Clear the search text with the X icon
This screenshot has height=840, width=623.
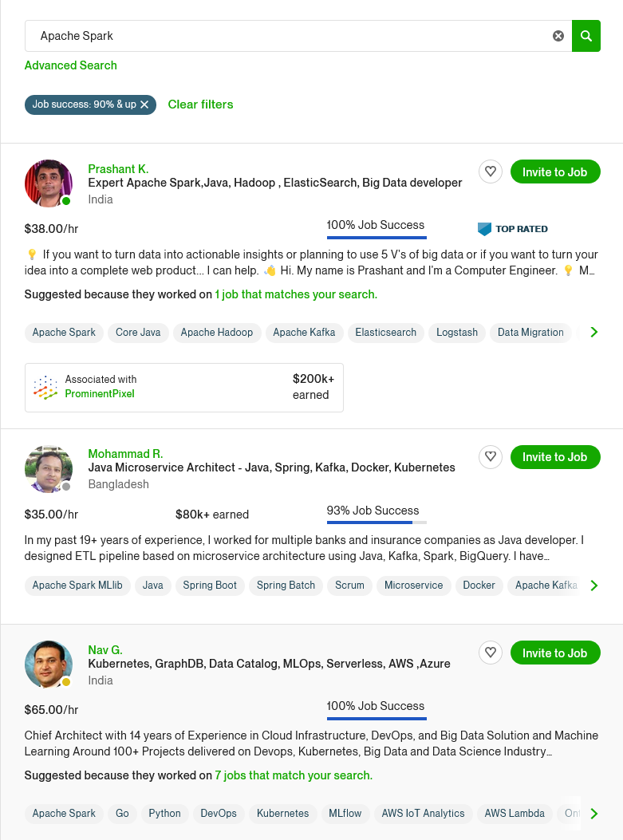558,36
